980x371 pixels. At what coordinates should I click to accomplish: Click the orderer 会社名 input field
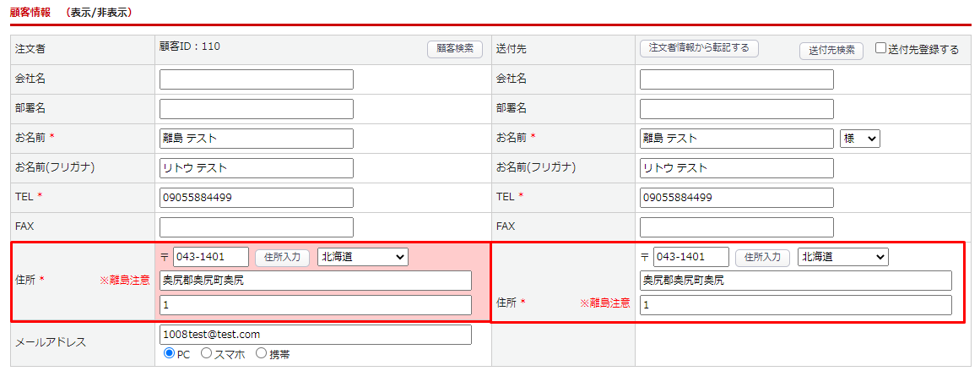[256, 79]
